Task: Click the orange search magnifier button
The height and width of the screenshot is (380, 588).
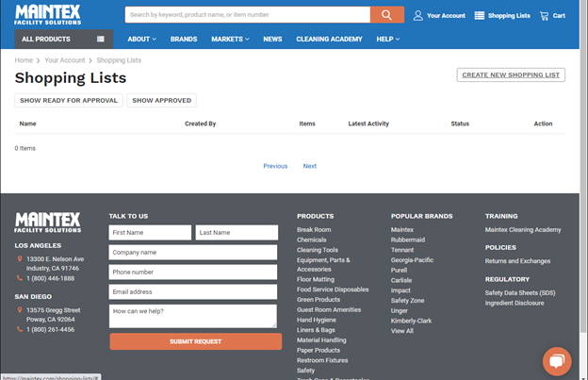Action: (x=387, y=15)
